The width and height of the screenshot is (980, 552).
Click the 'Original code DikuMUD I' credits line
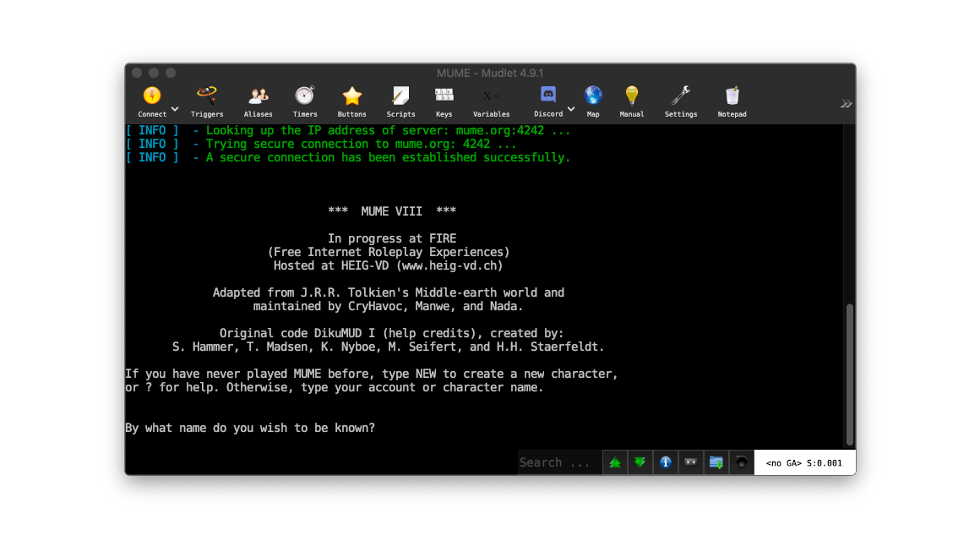tap(391, 333)
